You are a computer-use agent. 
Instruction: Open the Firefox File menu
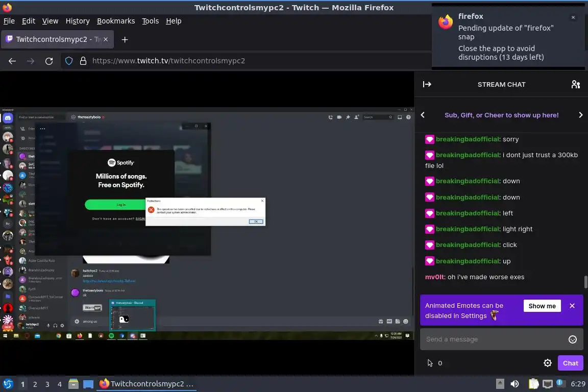tap(9, 21)
